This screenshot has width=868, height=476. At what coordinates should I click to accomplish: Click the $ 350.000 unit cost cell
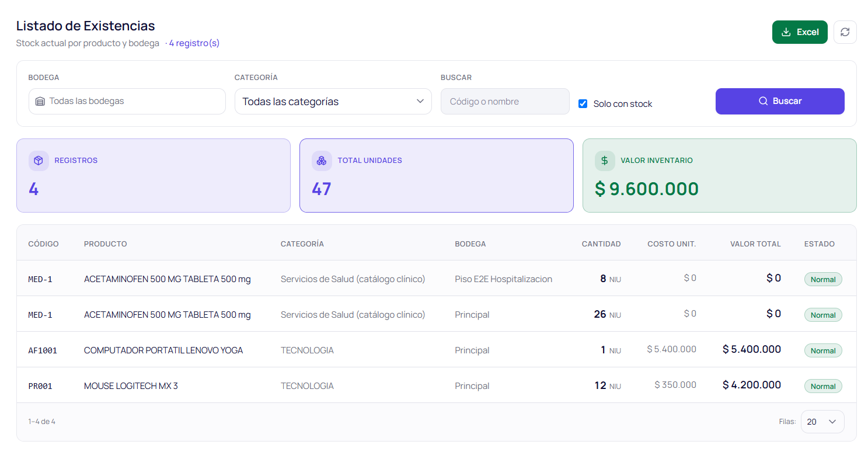click(675, 385)
